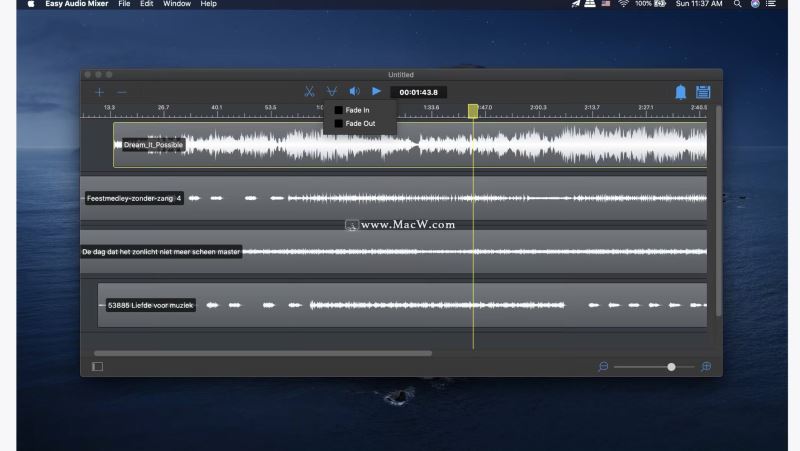800x451 pixels.
Task: Click the Wi-Fi status icon
Action: tap(623, 4)
